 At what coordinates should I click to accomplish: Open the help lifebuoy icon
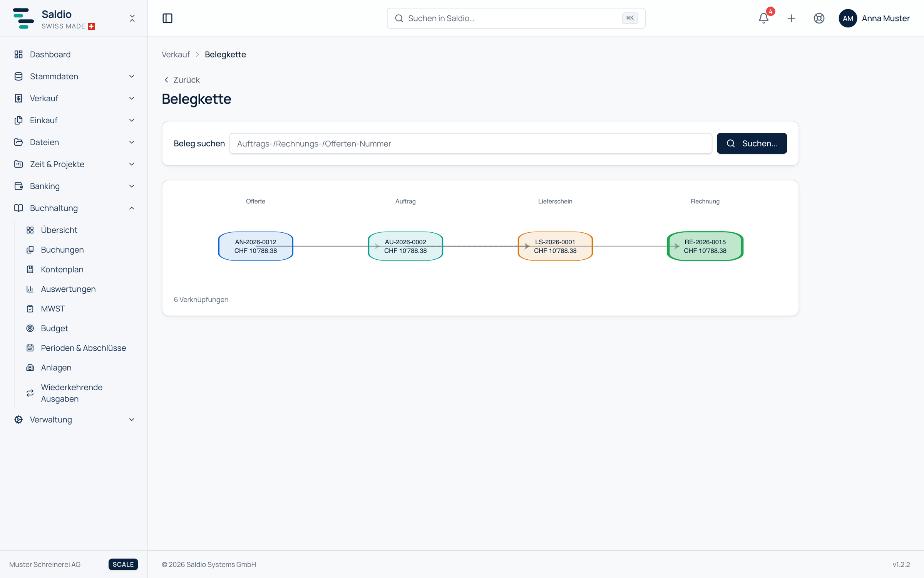point(819,18)
